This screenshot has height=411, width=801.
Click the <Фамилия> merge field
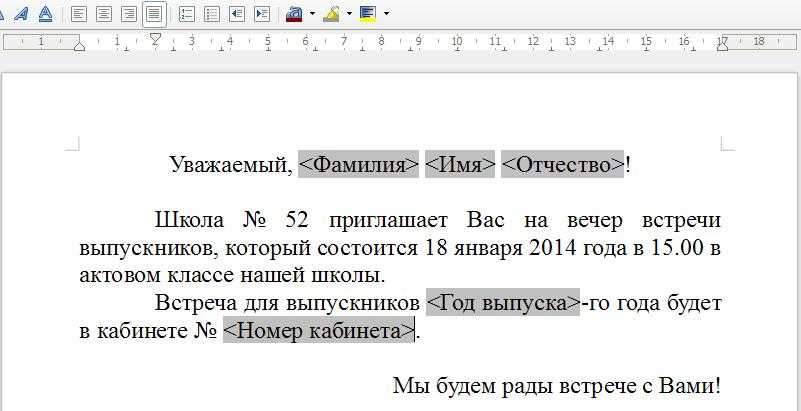click(x=358, y=165)
